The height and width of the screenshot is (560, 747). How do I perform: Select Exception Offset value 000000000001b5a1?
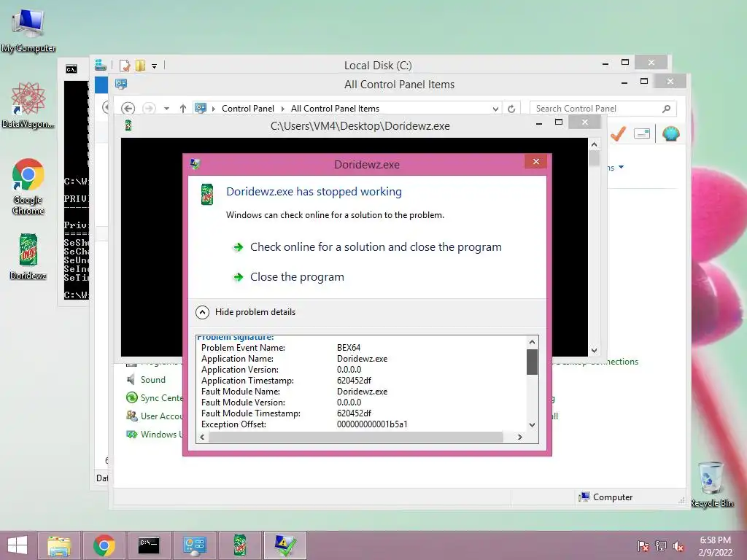(372, 425)
